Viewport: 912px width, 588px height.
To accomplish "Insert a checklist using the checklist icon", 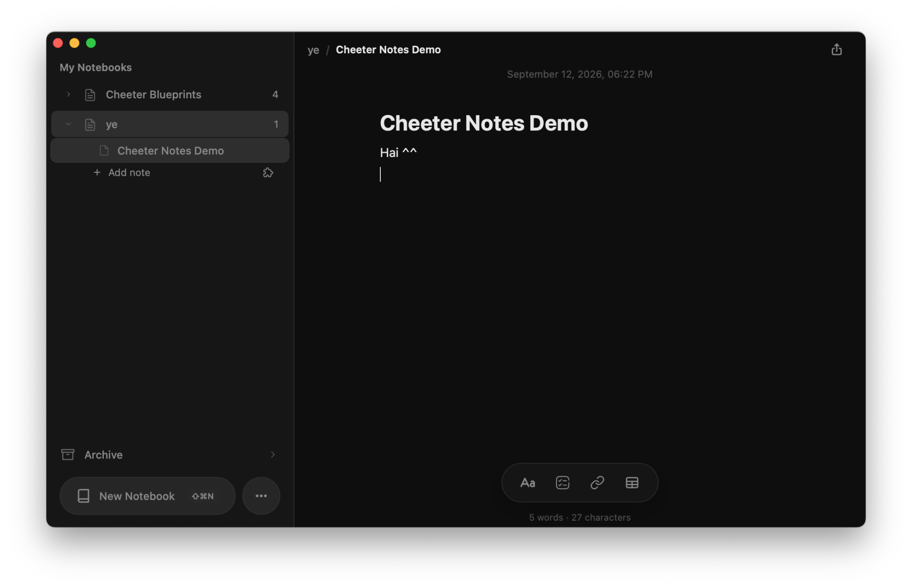I will [x=562, y=483].
